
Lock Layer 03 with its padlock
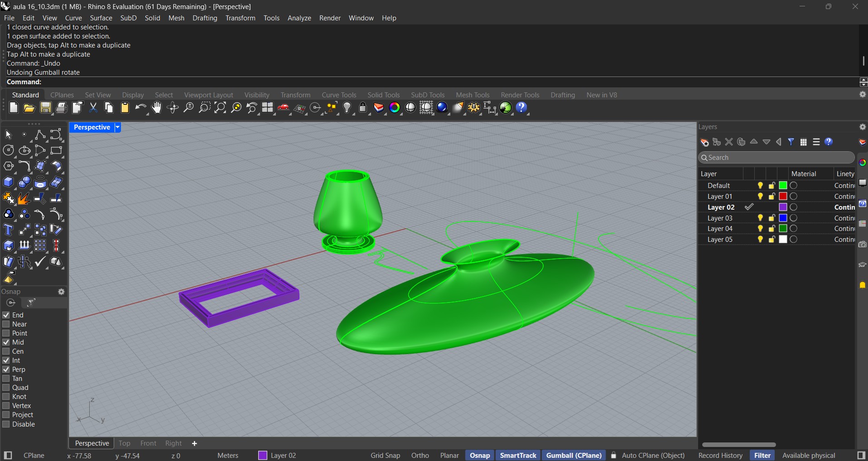(772, 218)
